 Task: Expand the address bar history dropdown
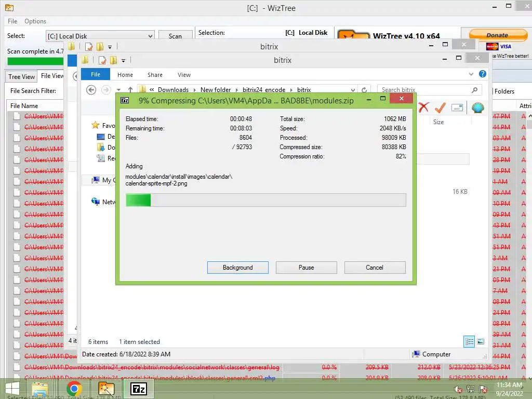[353, 90]
